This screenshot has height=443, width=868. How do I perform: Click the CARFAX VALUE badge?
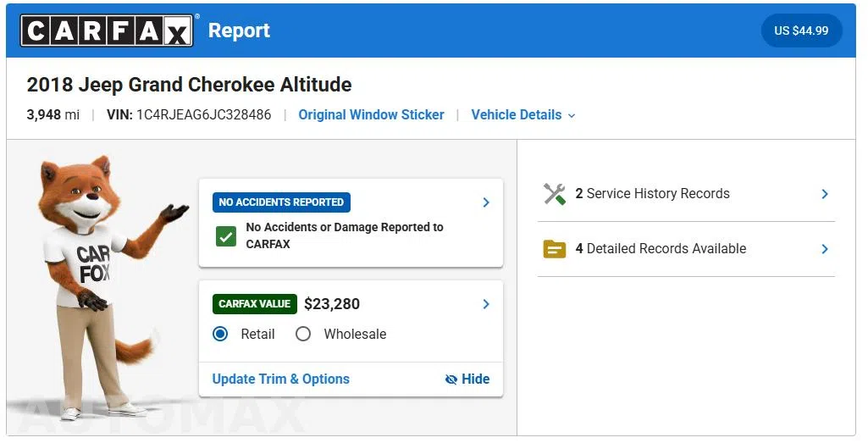pyautogui.click(x=255, y=304)
